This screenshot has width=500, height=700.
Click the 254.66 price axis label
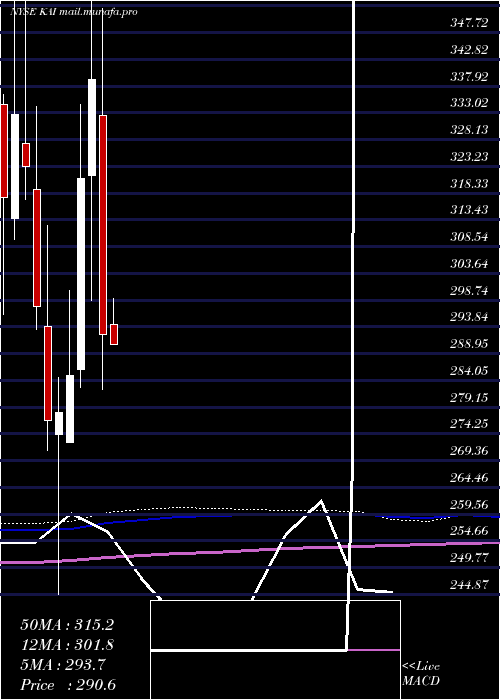coord(469,531)
